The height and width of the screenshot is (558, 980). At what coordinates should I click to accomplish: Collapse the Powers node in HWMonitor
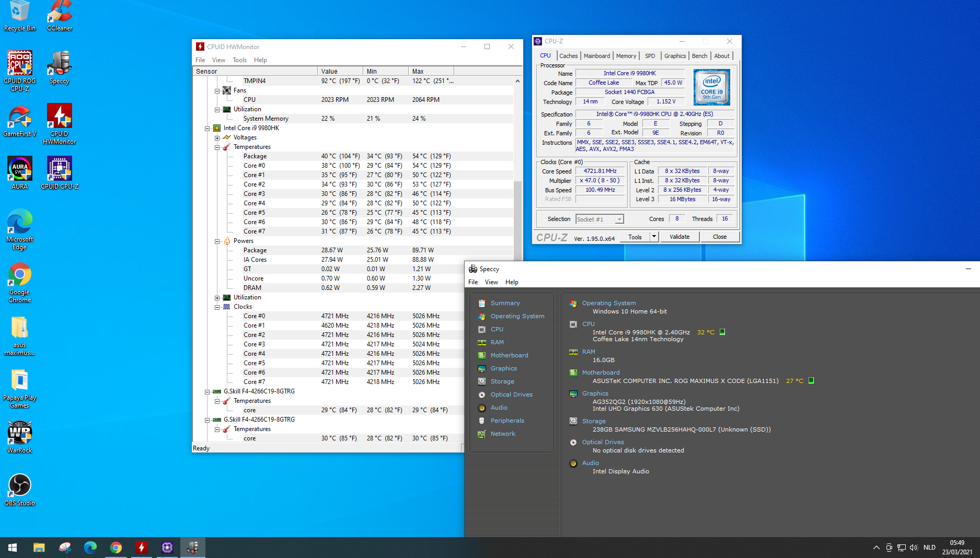[x=217, y=241]
